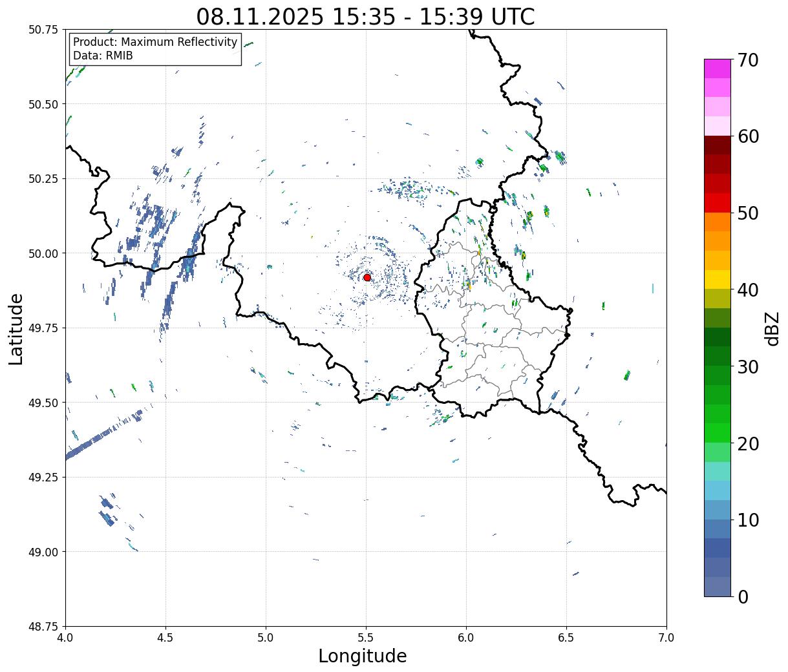Image resolution: width=788 pixels, height=672 pixels.
Task: Click the 'dBZ' colorbar label
Action: click(773, 328)
